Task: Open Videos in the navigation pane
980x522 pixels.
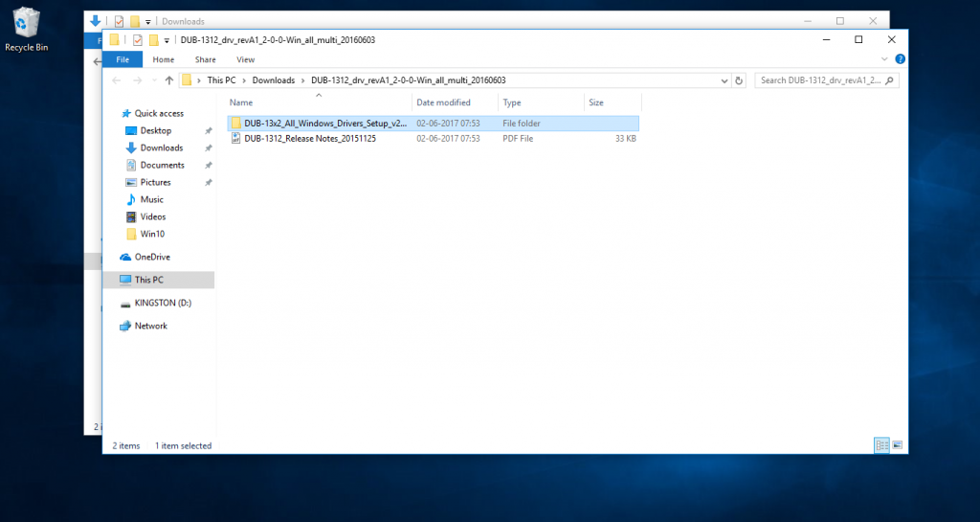Action: (x=152, y=216)
